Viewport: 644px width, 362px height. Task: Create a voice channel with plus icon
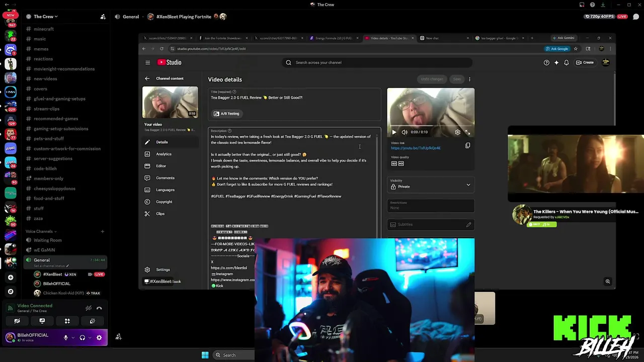point(102,231)
